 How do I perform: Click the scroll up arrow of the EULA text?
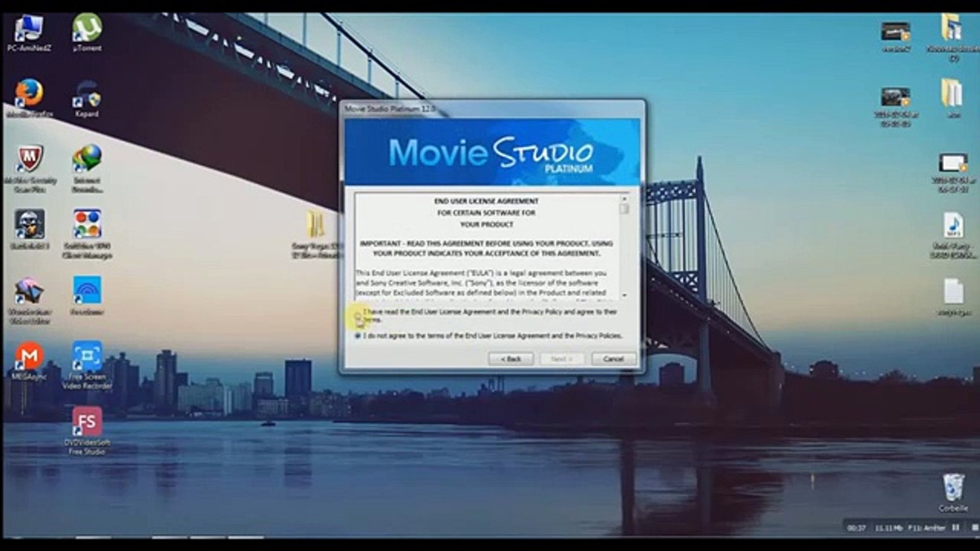coord(624,198)
